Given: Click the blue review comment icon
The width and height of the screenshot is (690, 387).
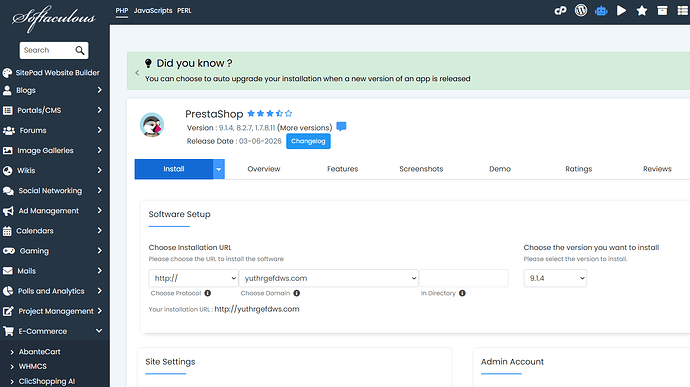Looking at the screenshot, I should tap(341, 127).
